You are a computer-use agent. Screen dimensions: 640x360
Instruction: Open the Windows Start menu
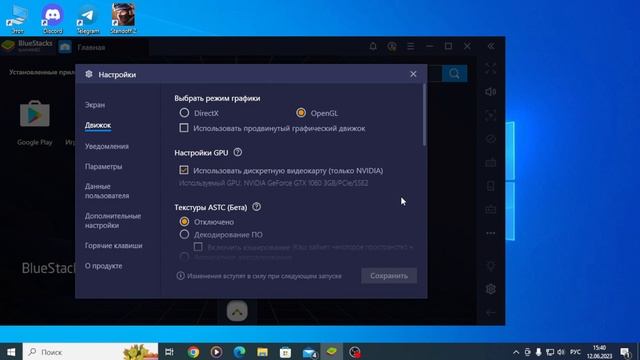tap(11, 352)
